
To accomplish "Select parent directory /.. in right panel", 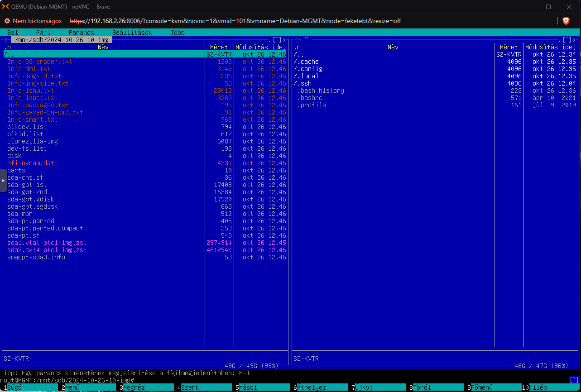I will [435, 54].
